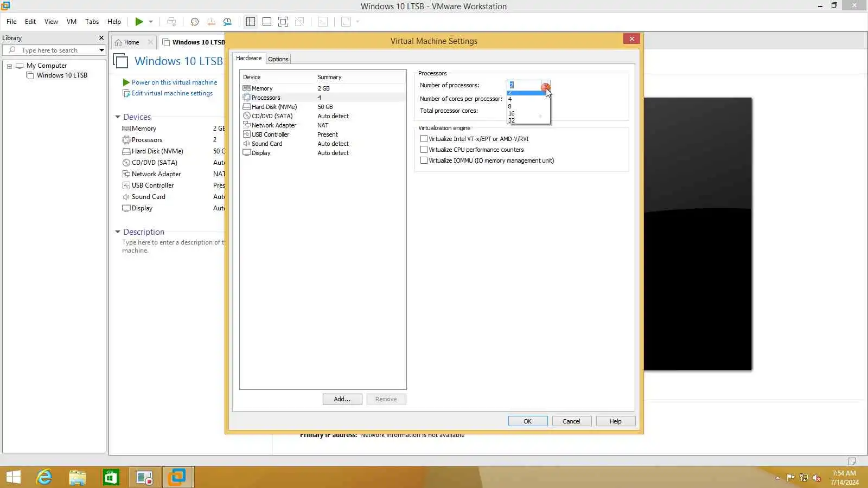Open the Help menu

point(114,22)
